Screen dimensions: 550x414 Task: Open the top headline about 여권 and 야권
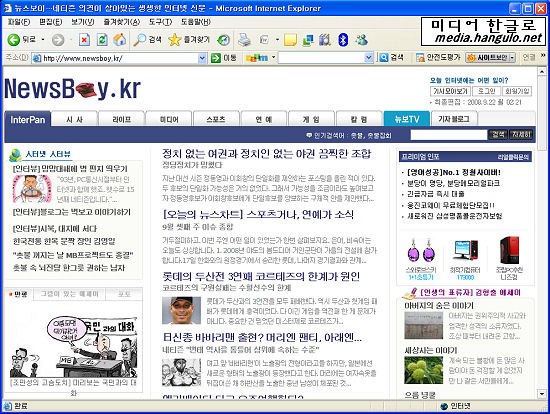tap(267, 154)
